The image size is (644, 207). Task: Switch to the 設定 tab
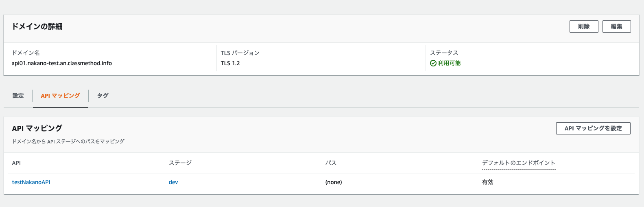coord(18,96)
